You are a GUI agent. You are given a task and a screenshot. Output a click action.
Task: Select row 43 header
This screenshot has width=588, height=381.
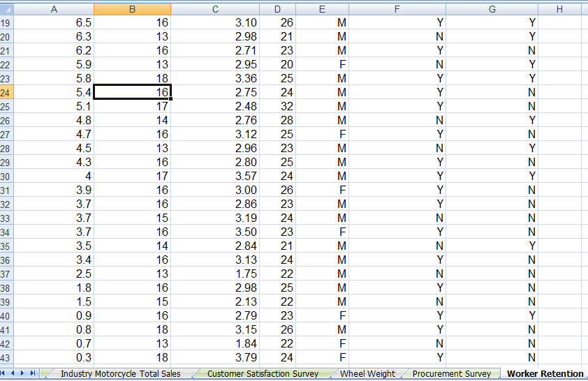[7, 358]
